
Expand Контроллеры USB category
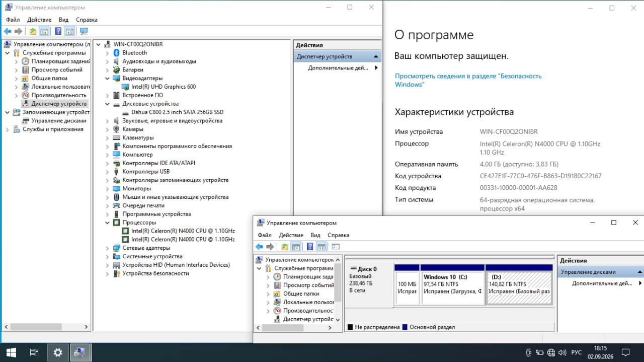[107, 172]
